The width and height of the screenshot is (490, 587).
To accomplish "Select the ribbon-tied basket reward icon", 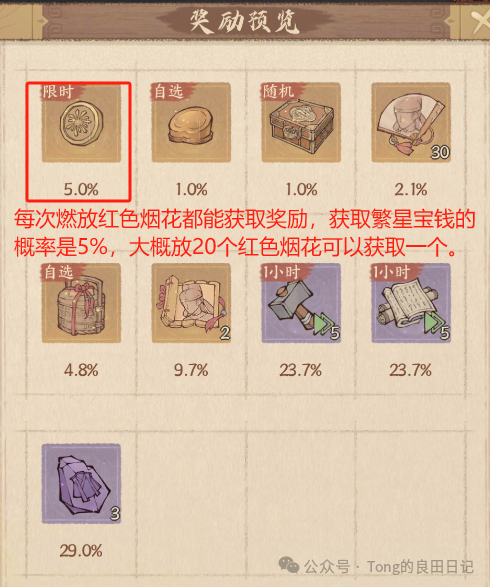I will tap(81, 303).
